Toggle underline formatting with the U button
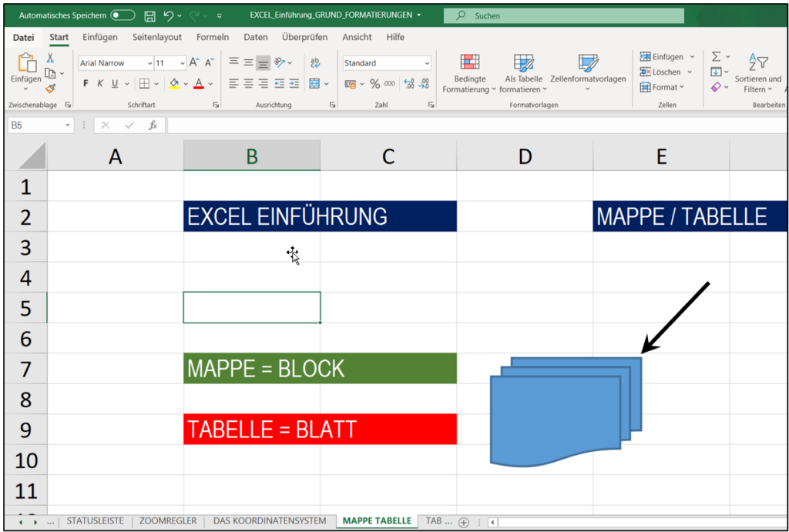 coord(115,83)
